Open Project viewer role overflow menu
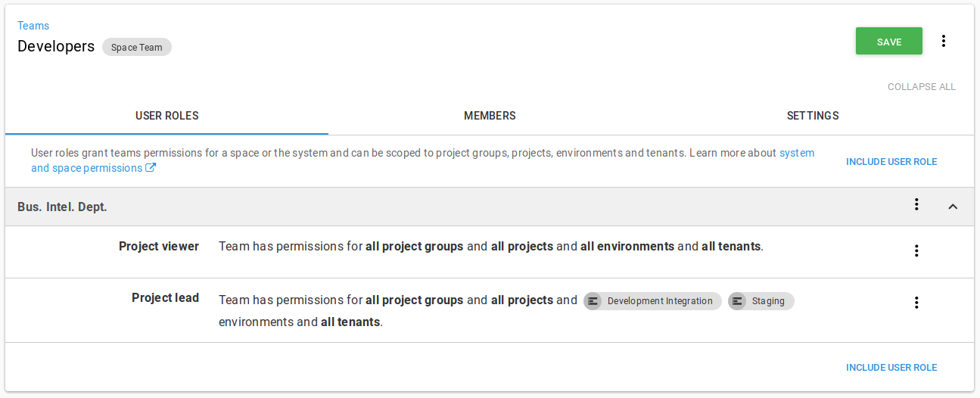The width and height of the screenshot is (980, 398). (916, 250)
